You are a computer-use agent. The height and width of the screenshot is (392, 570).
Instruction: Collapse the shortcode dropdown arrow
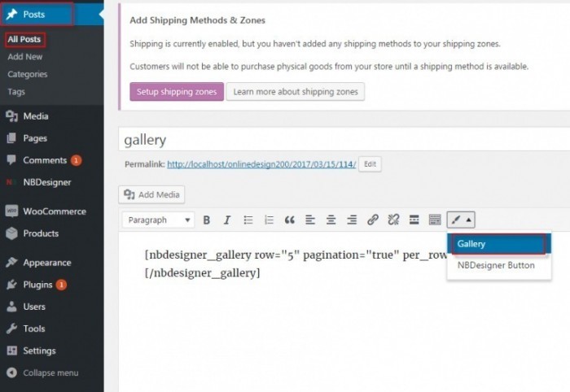[x=469, y=220]
